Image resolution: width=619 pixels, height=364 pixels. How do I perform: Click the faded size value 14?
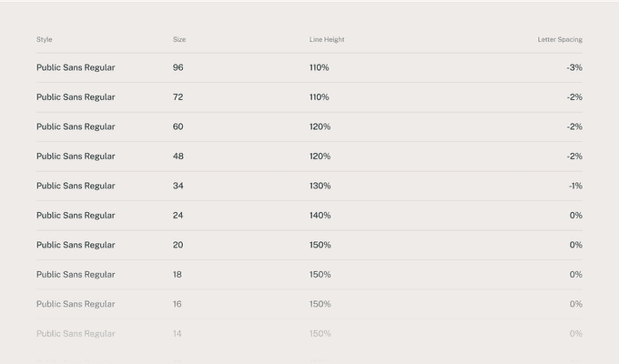[x=178, y=334]
